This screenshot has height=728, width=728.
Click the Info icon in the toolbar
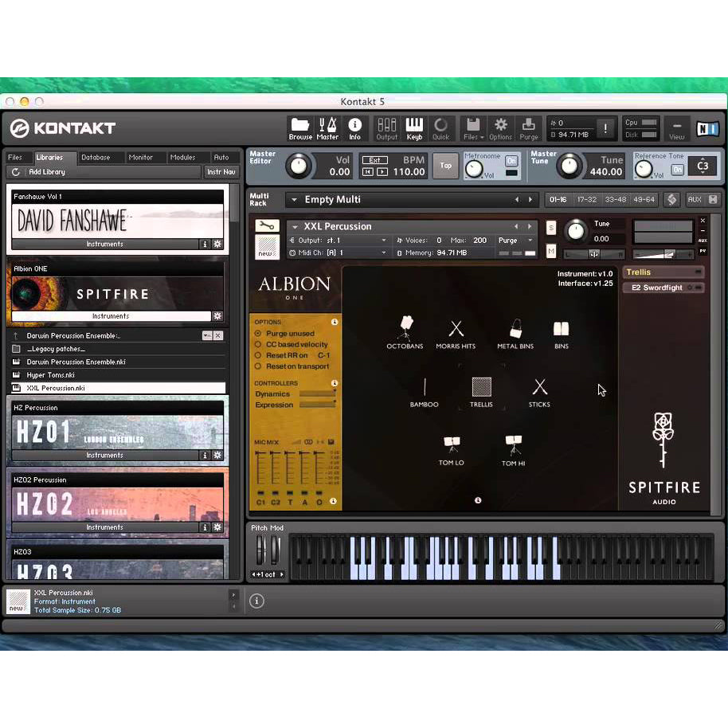355,126
